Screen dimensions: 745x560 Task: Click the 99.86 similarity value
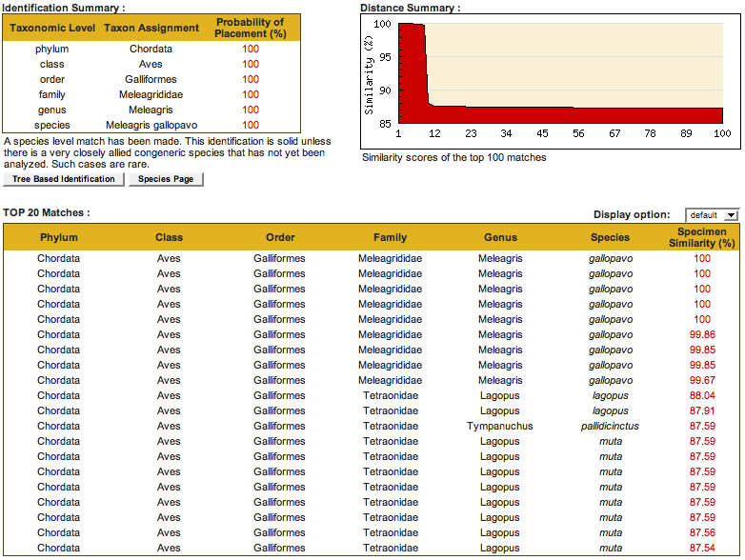pyautogui.click(x=701, y=334)
